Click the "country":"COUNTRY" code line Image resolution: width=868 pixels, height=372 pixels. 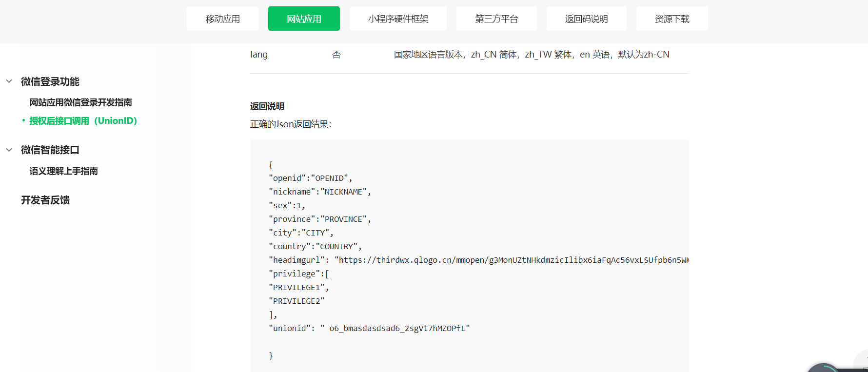tap(315, 247)
